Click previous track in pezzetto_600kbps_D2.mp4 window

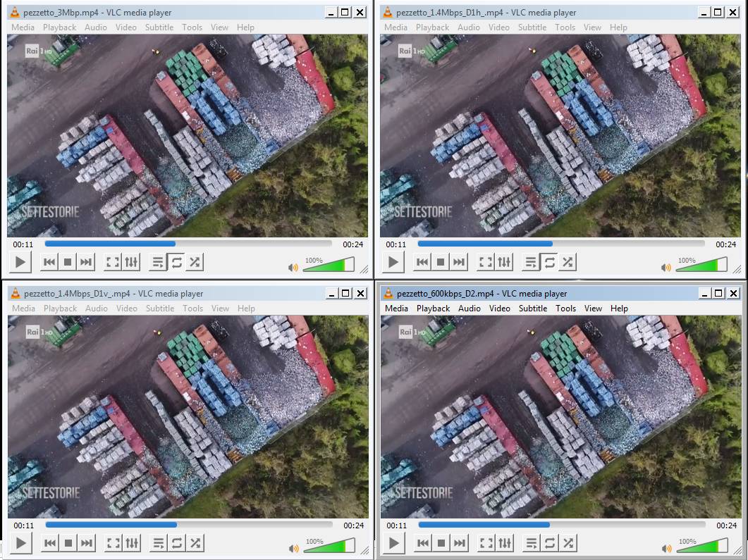pos(423,543)
